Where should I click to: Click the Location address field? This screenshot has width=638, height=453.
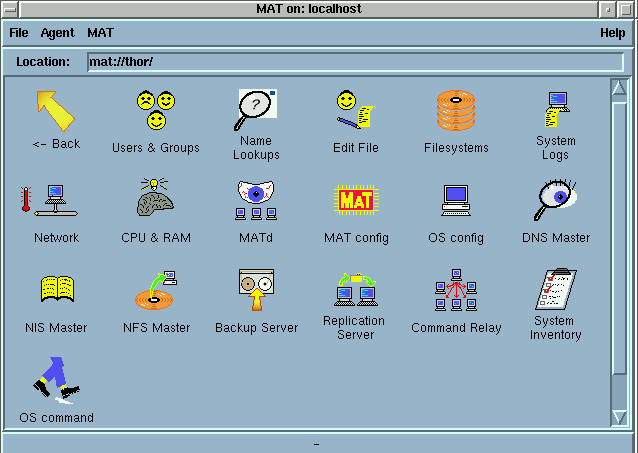pos(355,62)
